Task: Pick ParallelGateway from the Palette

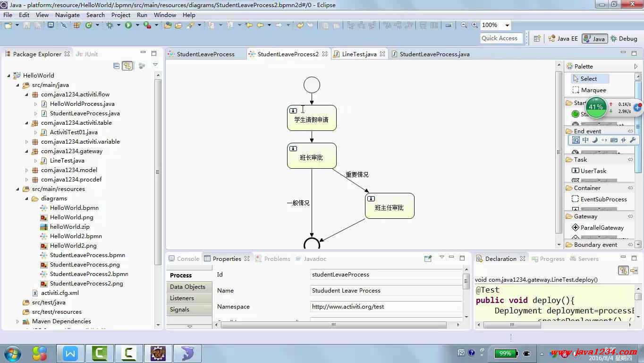Action: tap(598, 227)
